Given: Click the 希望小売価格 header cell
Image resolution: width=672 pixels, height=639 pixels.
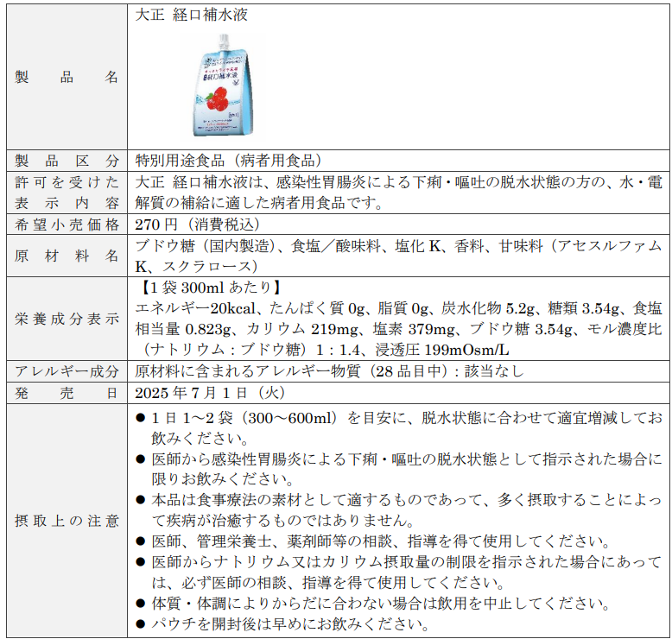Looking at the screenshot, I should click(x=67, y=225).
